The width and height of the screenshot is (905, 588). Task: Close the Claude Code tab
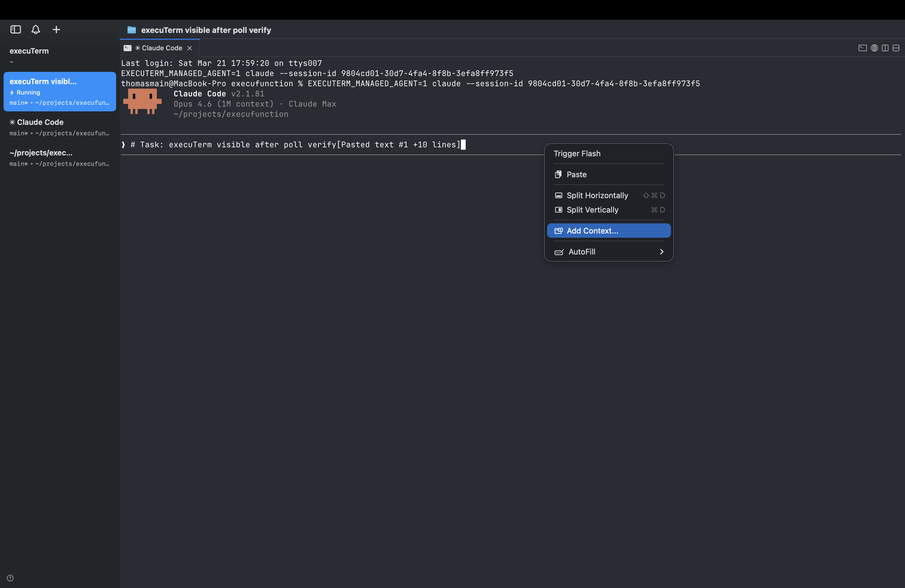coord(190,48)
